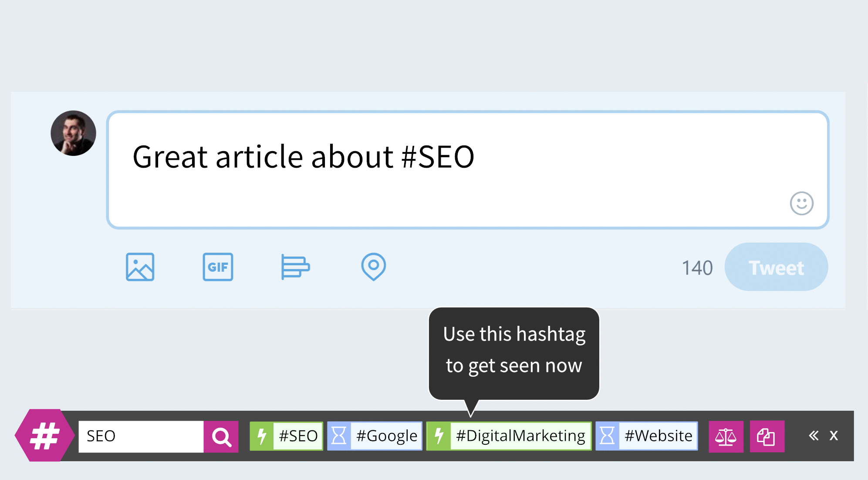Viewport: 868px width, 480px height.
Task: Add location with the pin icon
Action: 373,267
